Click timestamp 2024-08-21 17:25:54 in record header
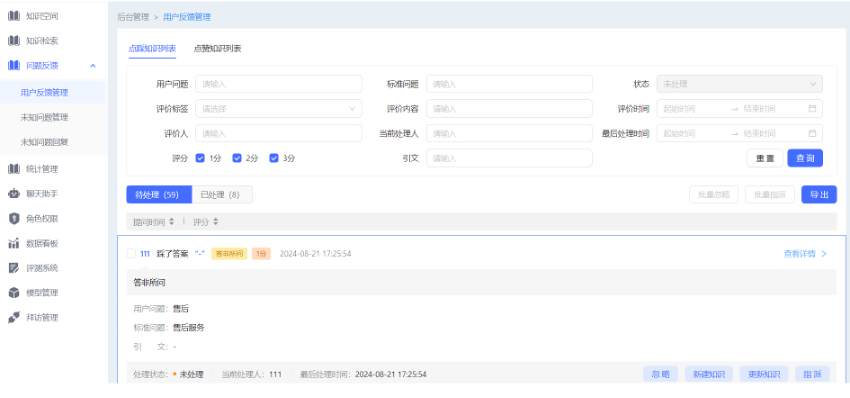The width and height of the screenshot is (850, 398). (315, 253)
